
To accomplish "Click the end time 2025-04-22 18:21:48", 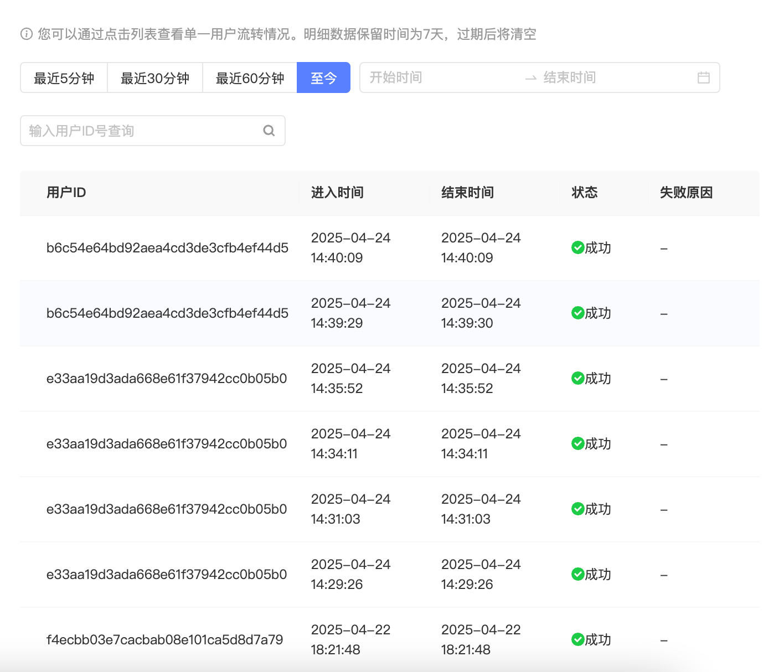I will [x=481, y=640].
